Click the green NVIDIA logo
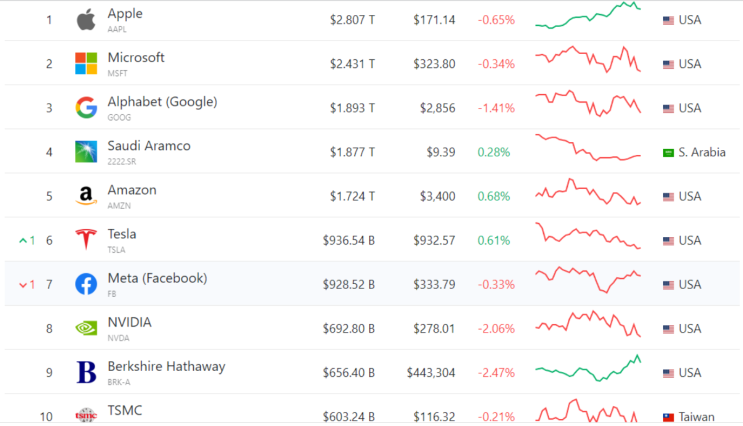The height and width of the screenshot is (426, 743). [x=86, y=328]
